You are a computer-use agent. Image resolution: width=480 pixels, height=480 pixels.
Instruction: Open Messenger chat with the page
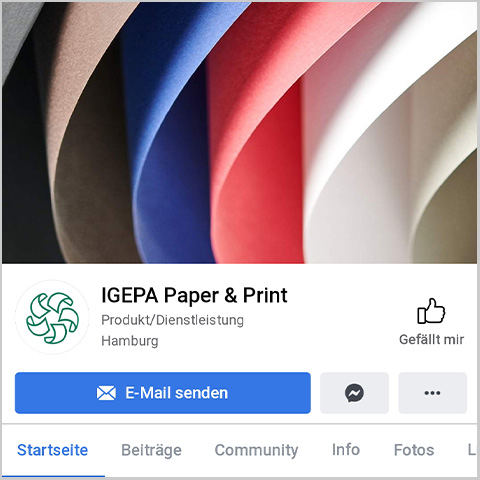coord(354,393)
